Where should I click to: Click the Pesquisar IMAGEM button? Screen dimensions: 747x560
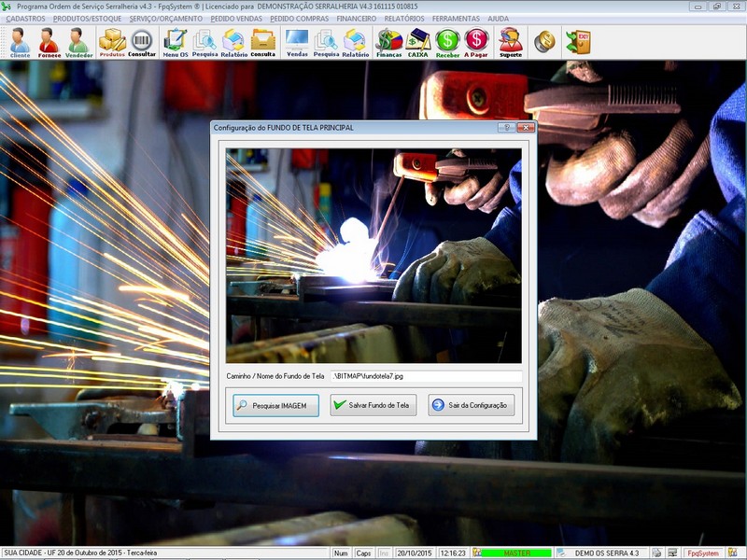(275, 405)
